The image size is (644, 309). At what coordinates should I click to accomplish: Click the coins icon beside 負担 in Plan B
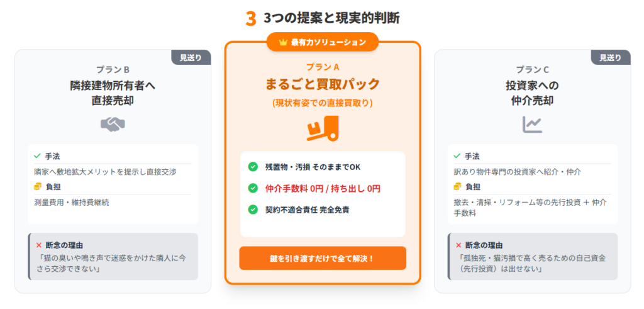click(38, 187)
